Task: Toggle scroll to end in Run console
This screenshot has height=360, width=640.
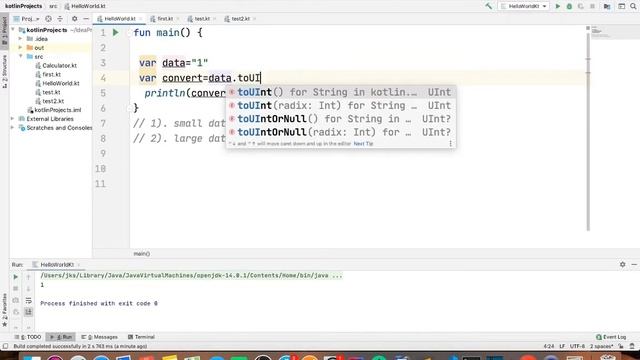Action: point(28,312)
